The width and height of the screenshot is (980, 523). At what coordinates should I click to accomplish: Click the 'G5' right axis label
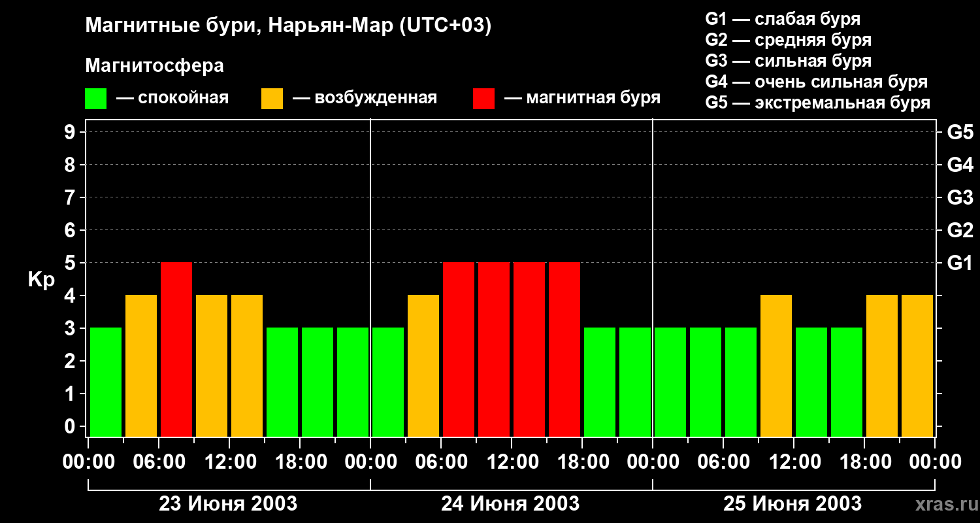(960, 132)
